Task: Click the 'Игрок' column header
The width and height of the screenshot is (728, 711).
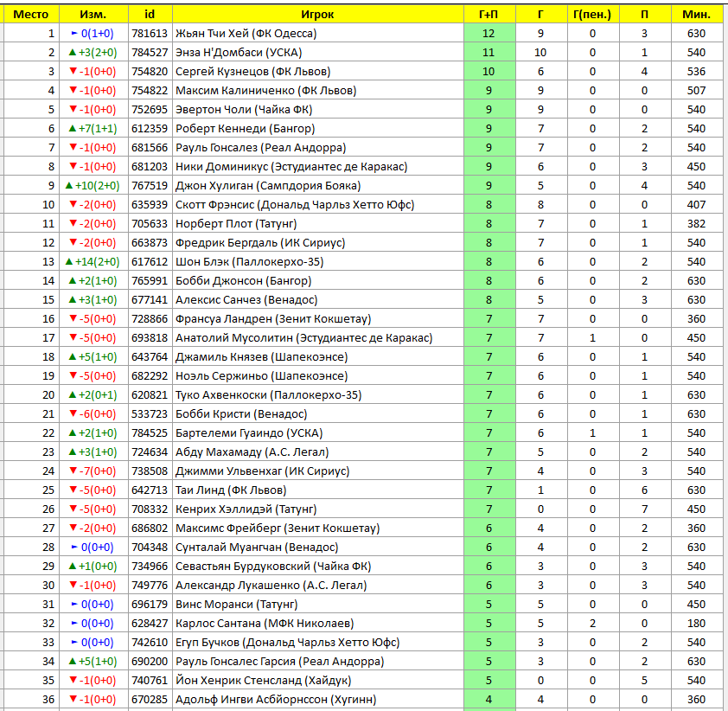Action: click(x=317, y=15)
